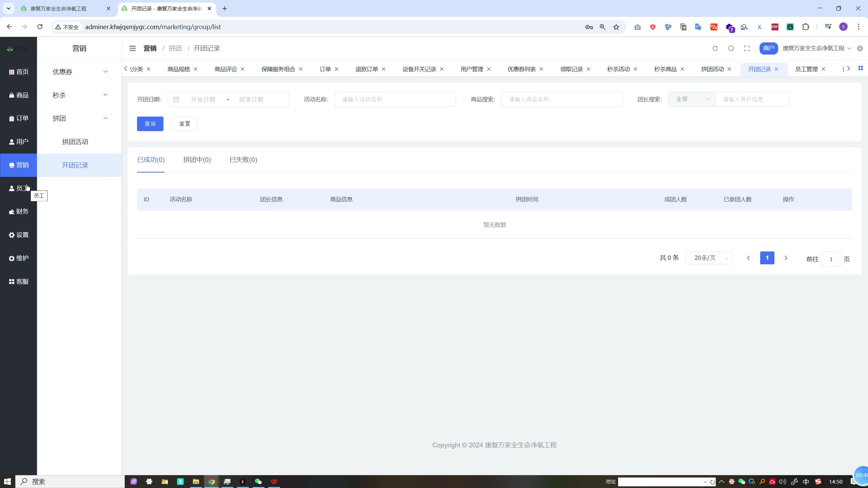Go to next page arrow
Screen dimensions: 868x488
[786, 258]
